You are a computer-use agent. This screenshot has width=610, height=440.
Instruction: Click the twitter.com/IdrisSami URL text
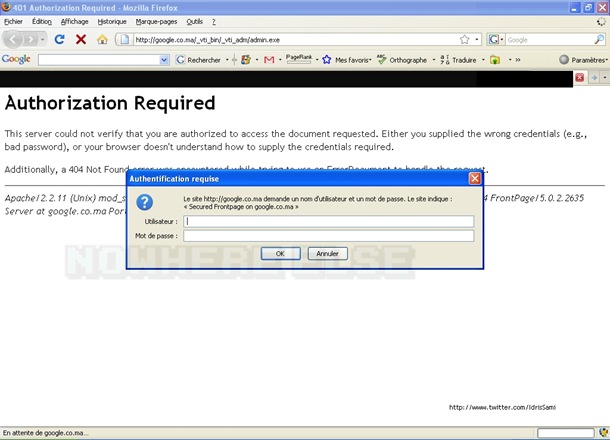[502, 407]
